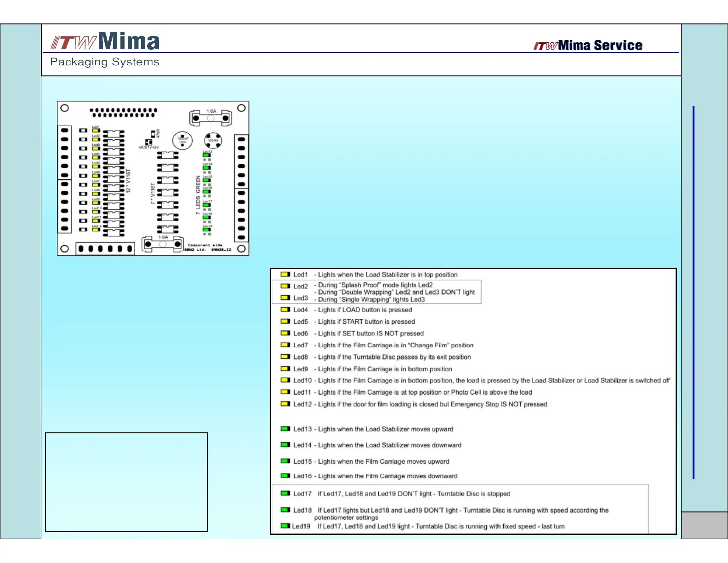The height and width of the screenshot is (563, 728).
Task: Click the yellow Led7 Change Film indicator
Action: click(x=285, y=345)
